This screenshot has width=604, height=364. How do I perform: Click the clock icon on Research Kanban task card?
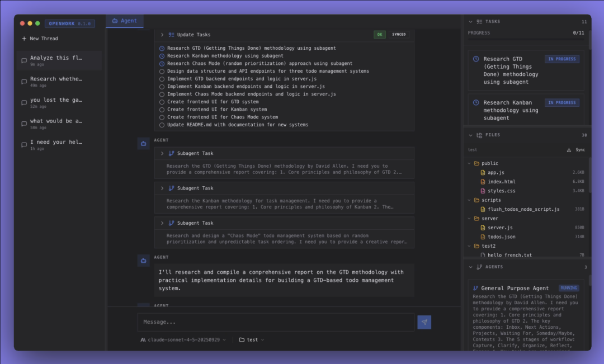coord(476,103)
